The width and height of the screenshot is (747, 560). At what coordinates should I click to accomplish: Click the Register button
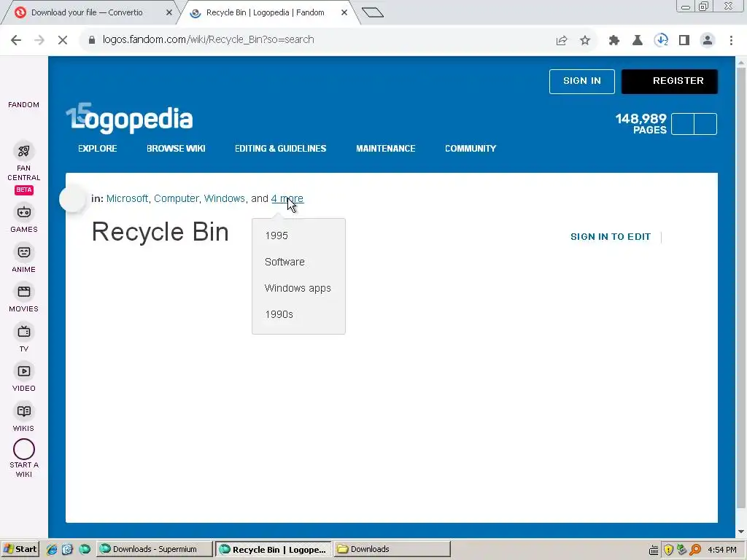tap(670, 82)
